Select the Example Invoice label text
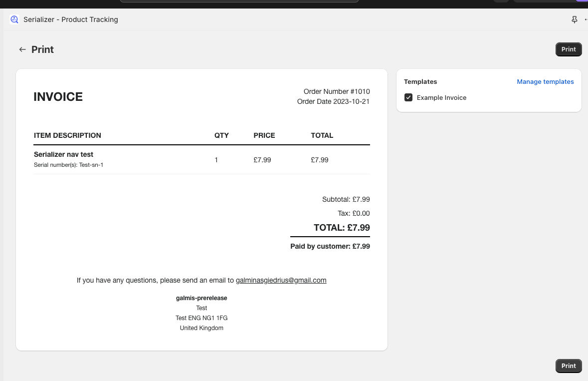Screen dimensions: 588x381 (x=441, y=97)
